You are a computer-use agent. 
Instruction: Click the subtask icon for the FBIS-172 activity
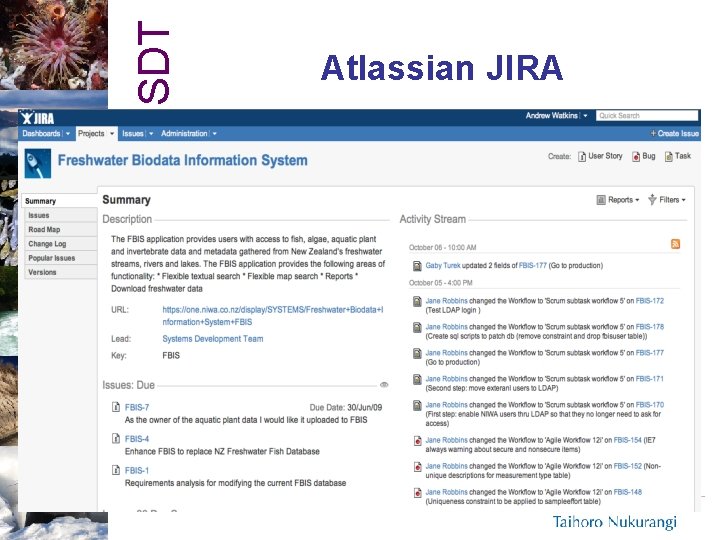pyautogui.click(x=417, y=302)
